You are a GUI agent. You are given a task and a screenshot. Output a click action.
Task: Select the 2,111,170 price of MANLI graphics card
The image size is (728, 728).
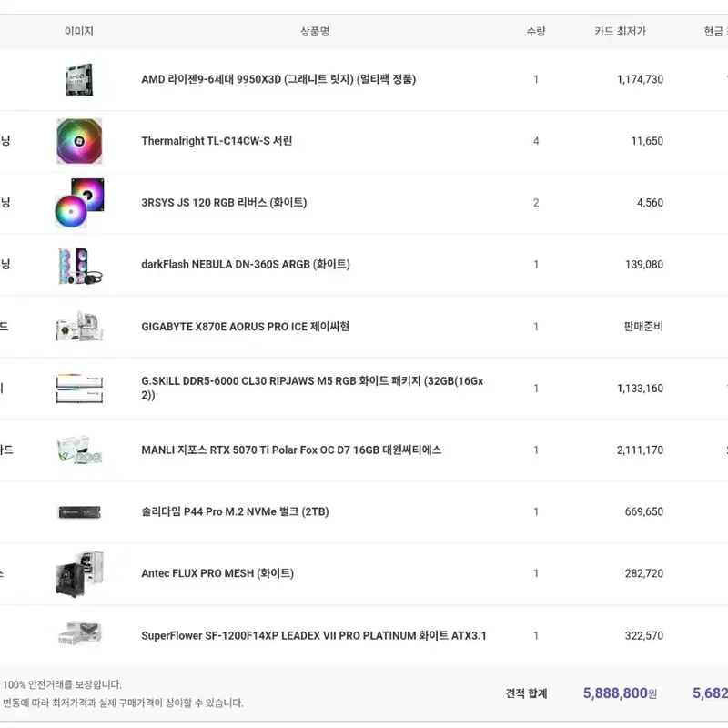coord(640,450)
